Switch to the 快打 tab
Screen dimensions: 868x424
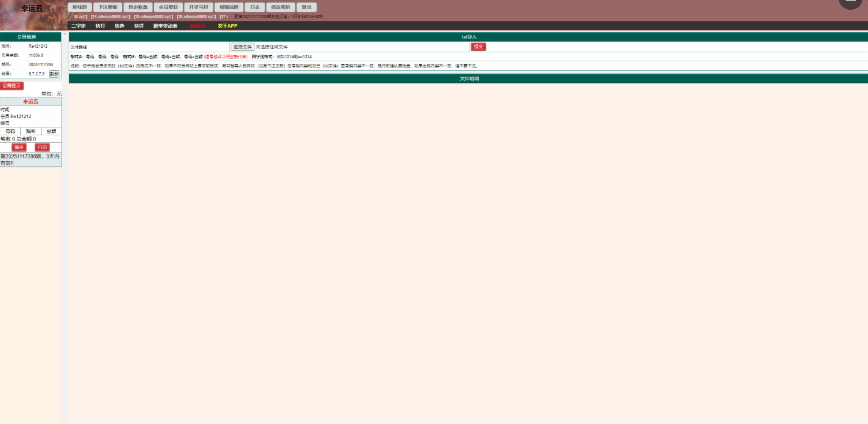[100, 26]
